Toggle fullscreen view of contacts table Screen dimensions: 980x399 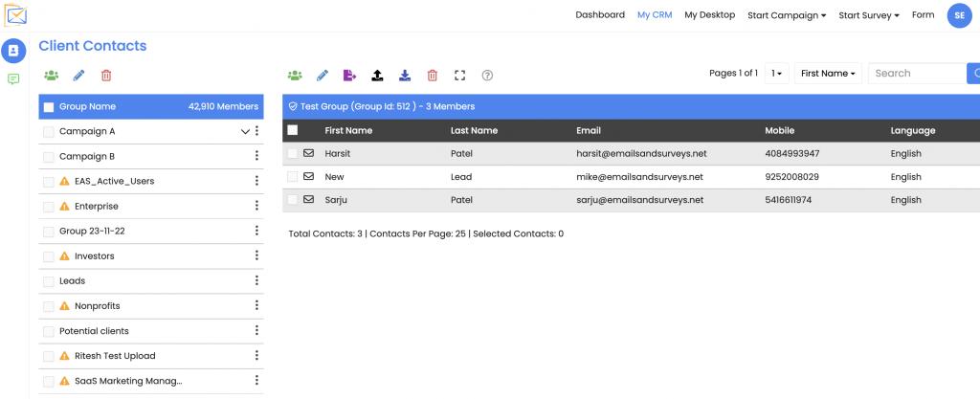click(459, 75)
